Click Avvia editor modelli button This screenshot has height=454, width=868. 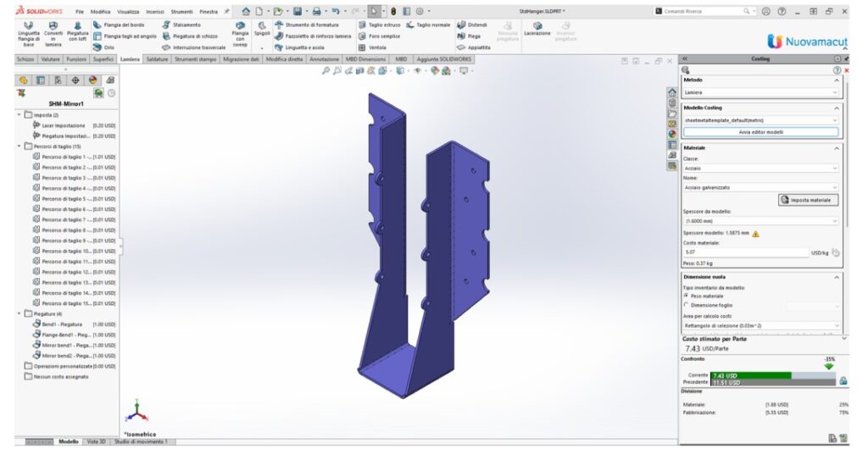(760, 132)
